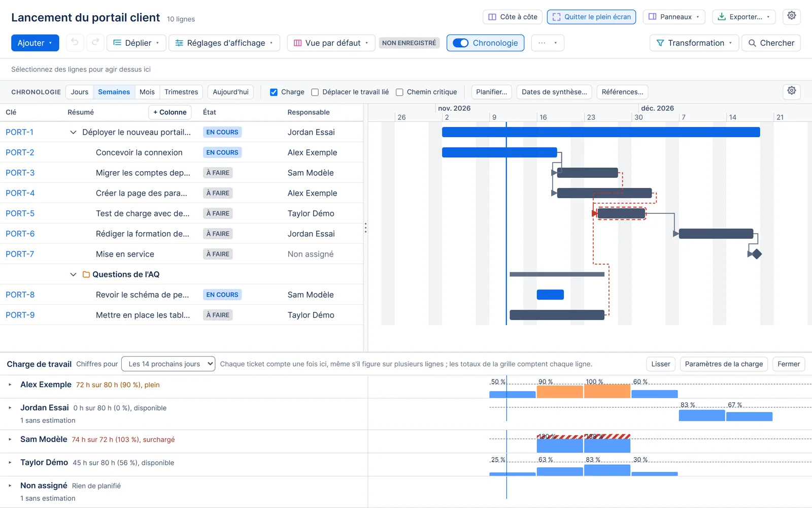The width and height of the screenshot is (812, 508).
Task: Open the three-dots more options menu
Action: point(548,43)
